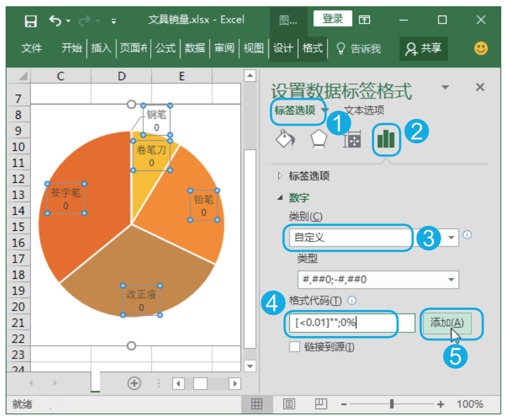Image resolution: width=505 pixels, height=420 pixels.
Task: Click horizontal scrollbar left arrow
Action: pos(179,384)
